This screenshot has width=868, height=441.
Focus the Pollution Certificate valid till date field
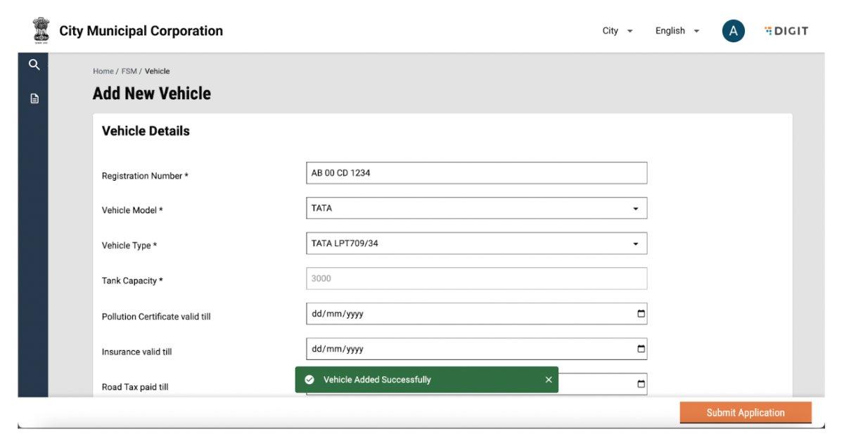(x=464, y=314)
